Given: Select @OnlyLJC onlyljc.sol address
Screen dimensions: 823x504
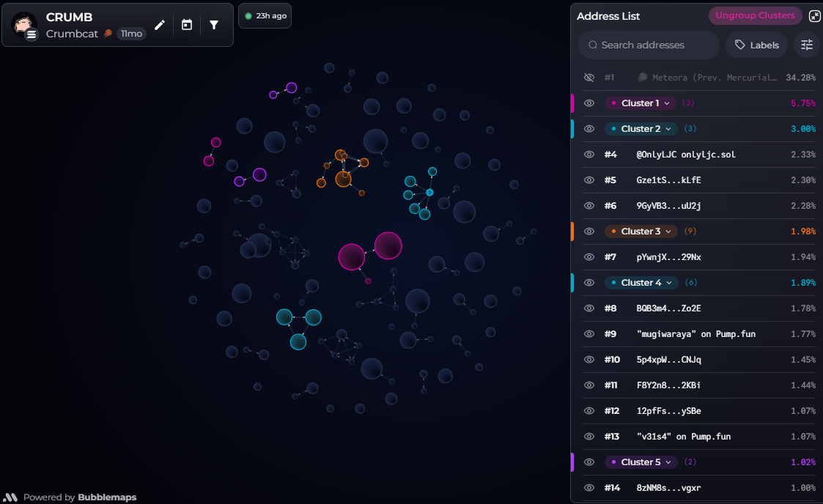Looking at the screenshot, I should tap(685, 155).
